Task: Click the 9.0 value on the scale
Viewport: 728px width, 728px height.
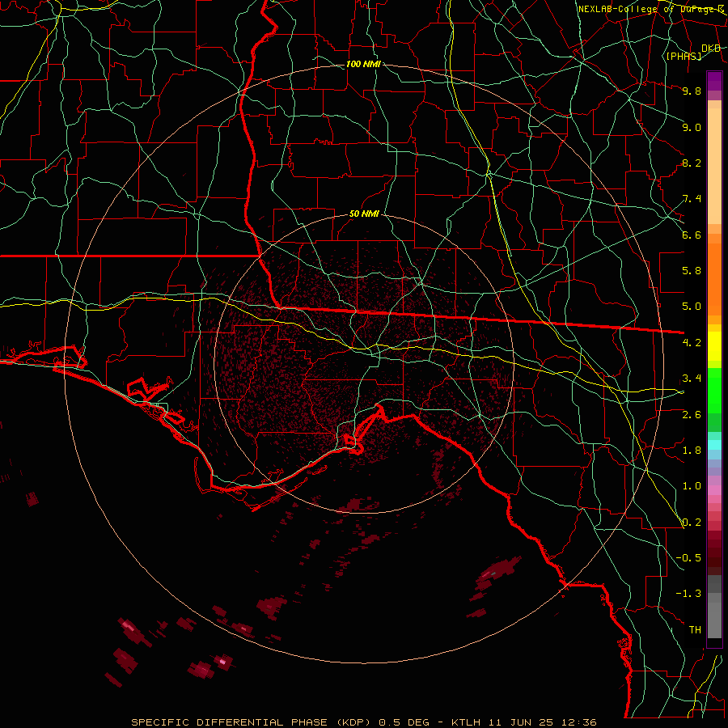Action: [692, 127]
